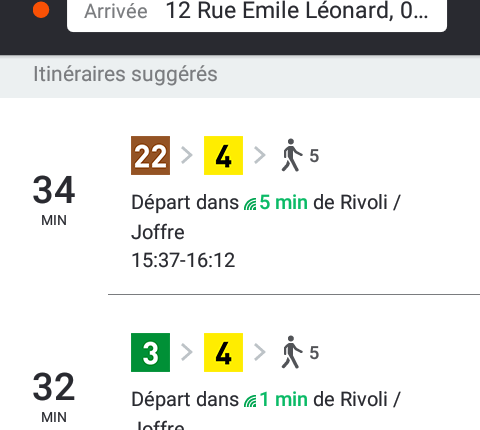480x430 pixels.
Task: Click the yellow line 4 badge in first itinerary
Action: [x=223, y=155]
